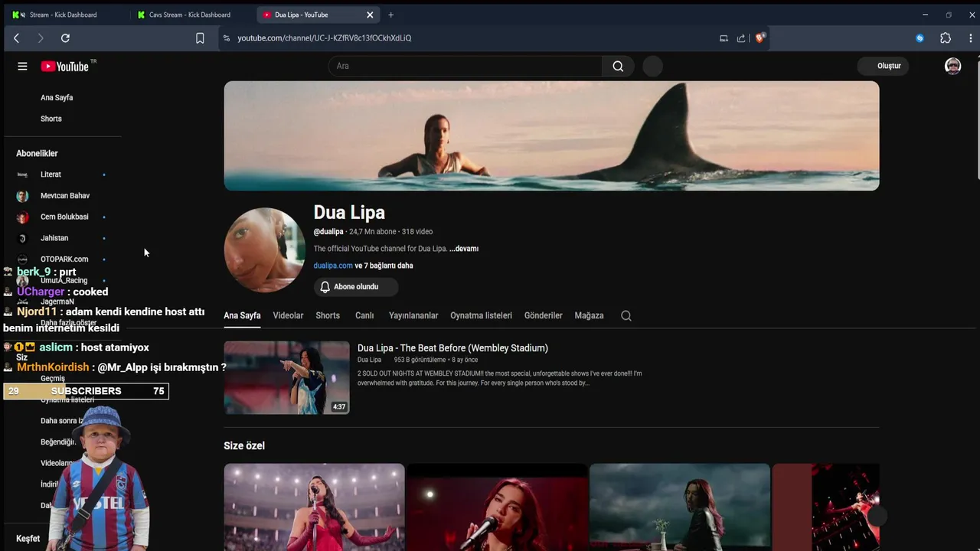Open ve 7 bağlantı daha links

[384, 266]
